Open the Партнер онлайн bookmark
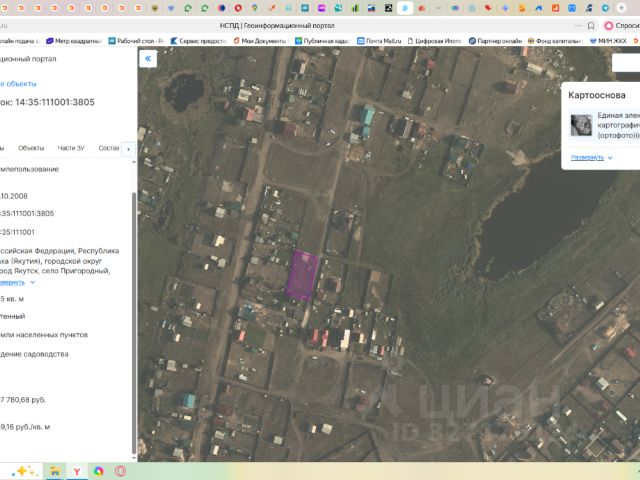This screenshot has width=640, height=480. [x=495, y=41]
